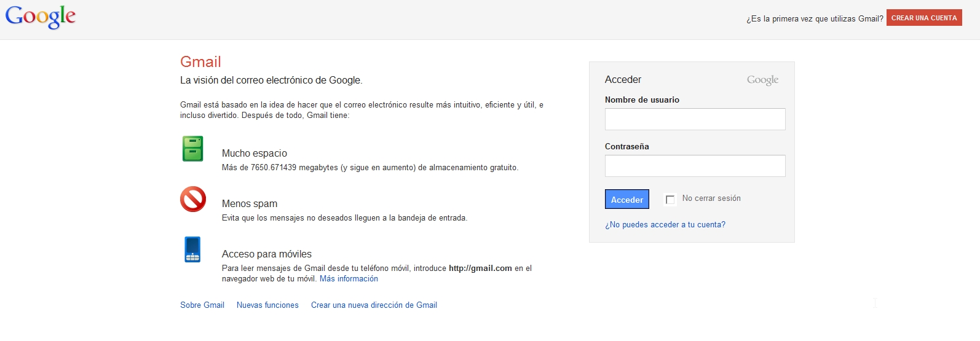Open Crear una nueva dirección de Gmail link
This screenshot has width=980, height=341.
pyautogui.click(x=374, y=305)
